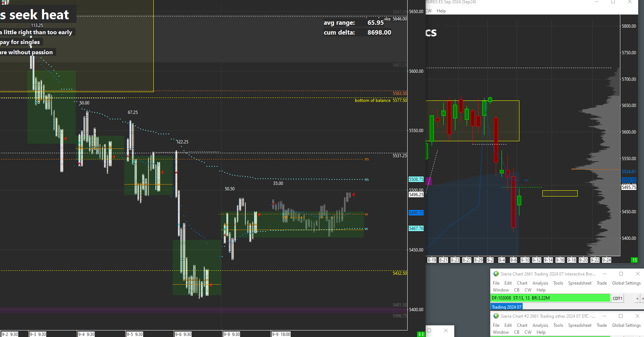Click the 9-3 9:30 date label on time axis
This screenshot has width=644, height=337.
pos(38,334)
